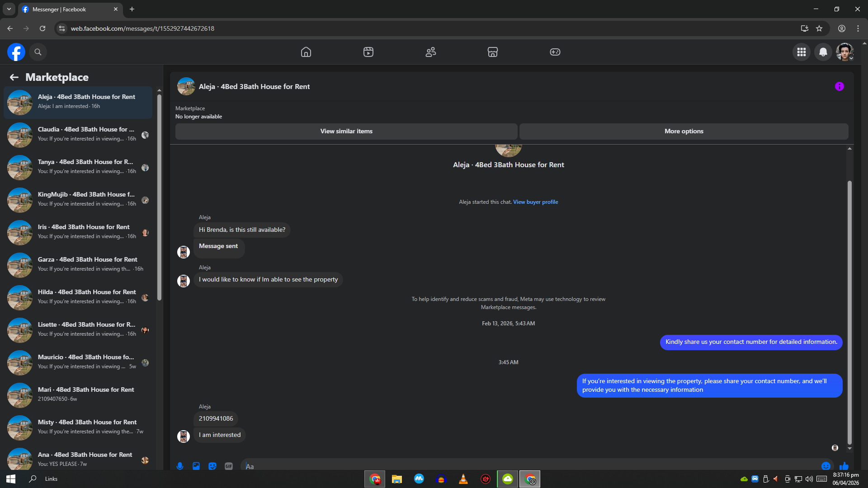Open Aleja chat header title
This screenshot has width=868, height=488.
(254, 87)
